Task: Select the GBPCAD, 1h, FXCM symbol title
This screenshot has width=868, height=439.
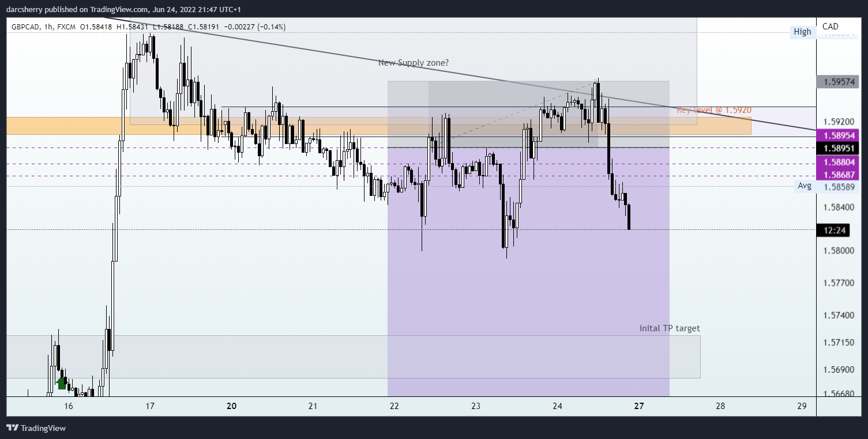Action: click(x=42, y=27)
